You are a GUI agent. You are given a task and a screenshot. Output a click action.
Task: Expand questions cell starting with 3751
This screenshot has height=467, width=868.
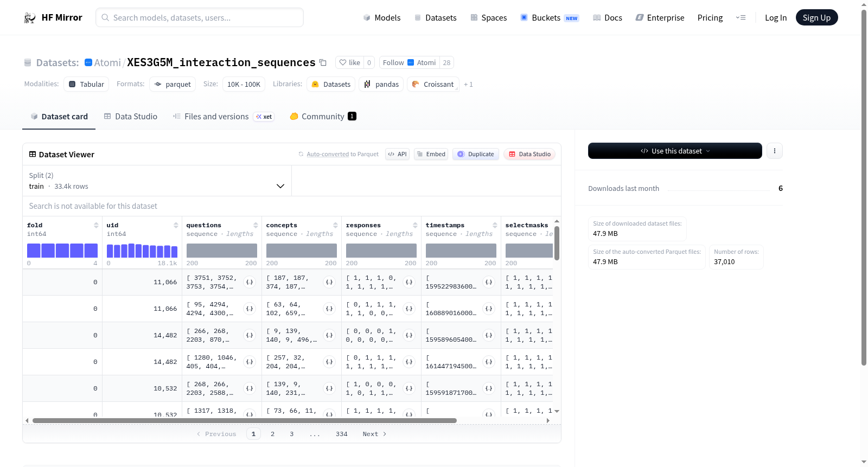click(x=250, y=282)
